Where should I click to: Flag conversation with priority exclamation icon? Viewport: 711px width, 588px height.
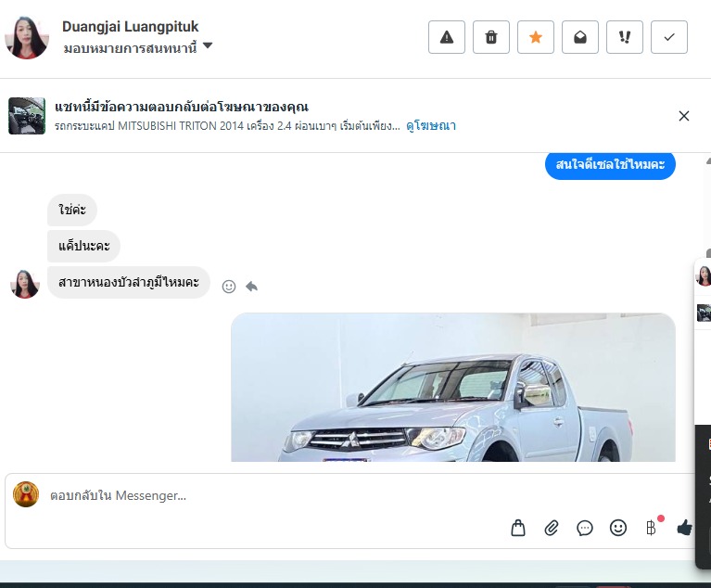pyautogui.click(x=625, y=37)
